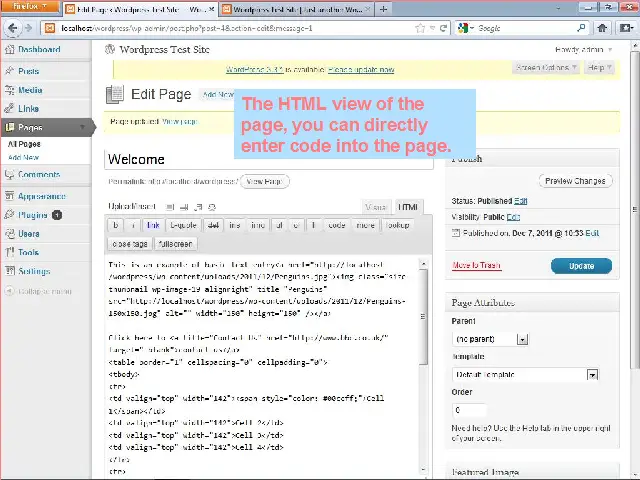The width and height of the screenshot is (640, 480).
Task: Switch to Visual editor tab
Action: [376, 207]
